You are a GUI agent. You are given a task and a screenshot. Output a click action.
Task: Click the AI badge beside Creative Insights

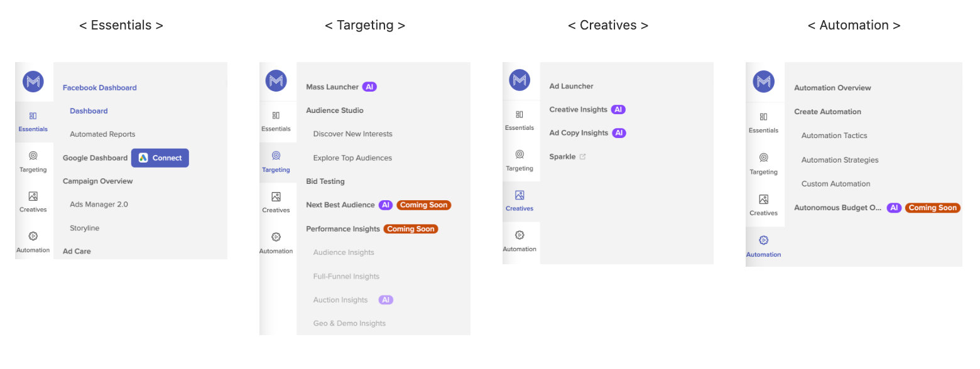pos(618,110)
